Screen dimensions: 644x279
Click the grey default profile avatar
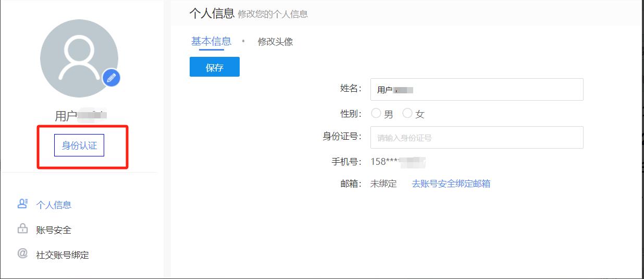79,58
